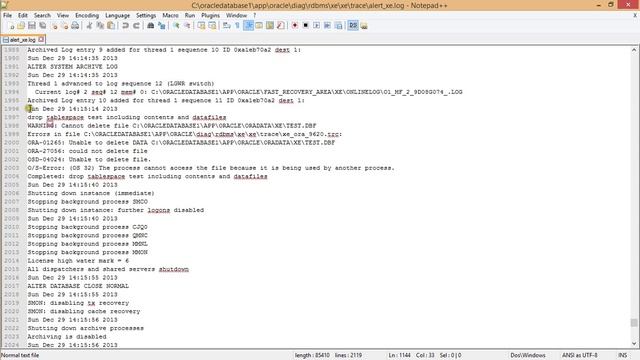Image resolution: width=640 pixels, height=360 pixels.
Task: Click "Dos\Windows" EOL format in status bar
Action: pos(528,356)
